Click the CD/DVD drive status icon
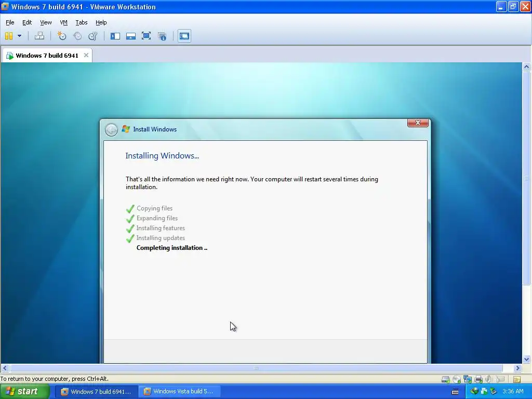 coord(457,379)
